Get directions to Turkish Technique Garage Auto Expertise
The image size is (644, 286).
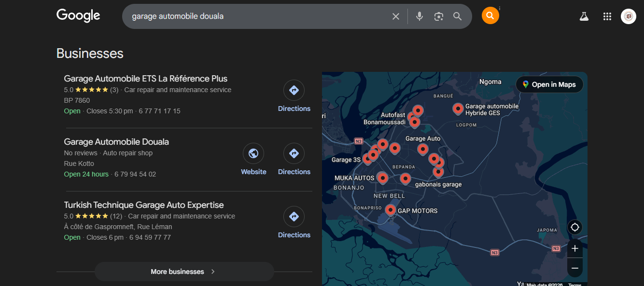294,222
